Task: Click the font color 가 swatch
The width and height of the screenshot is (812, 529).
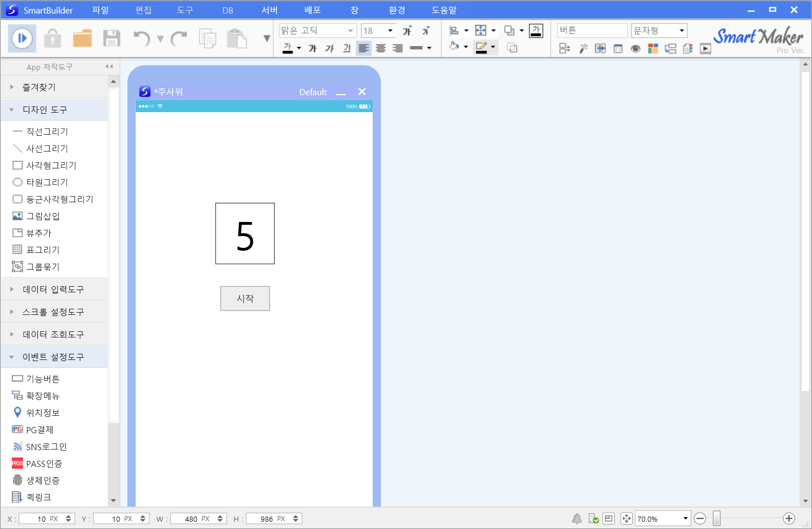Action: pyautogui.click(x=288, y=48)
